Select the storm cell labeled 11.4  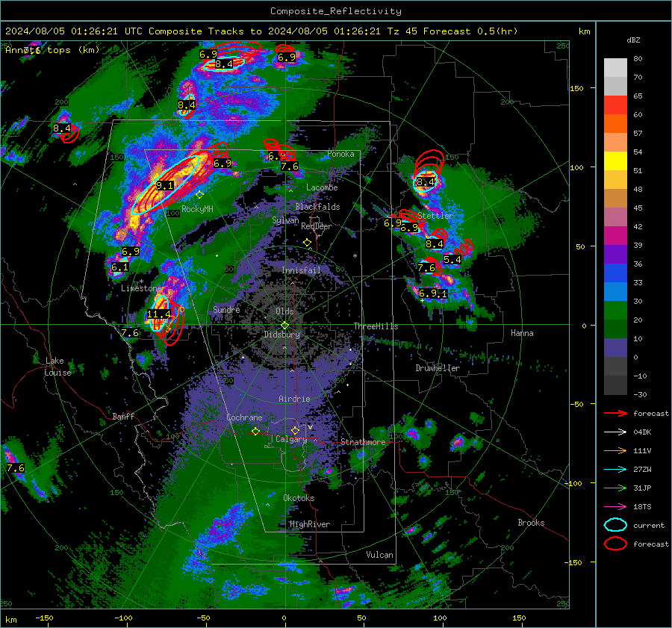click(159, 314)
